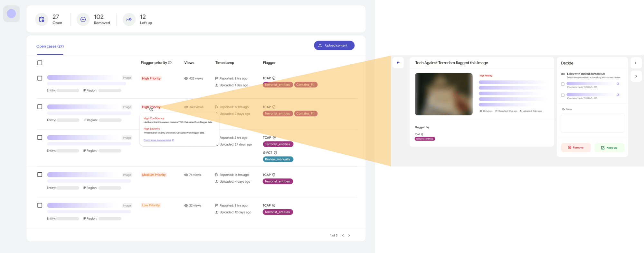644x253 pixels.
Task: Check the first shared content link
Action: pos(563,84)
